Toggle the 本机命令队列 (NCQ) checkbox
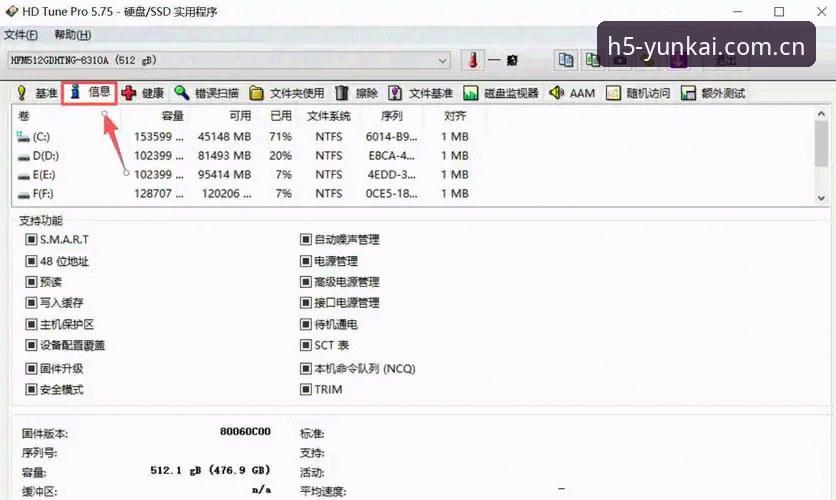This screenshot has width=836, height=500. pyautogui.click(x=306, y=368)
